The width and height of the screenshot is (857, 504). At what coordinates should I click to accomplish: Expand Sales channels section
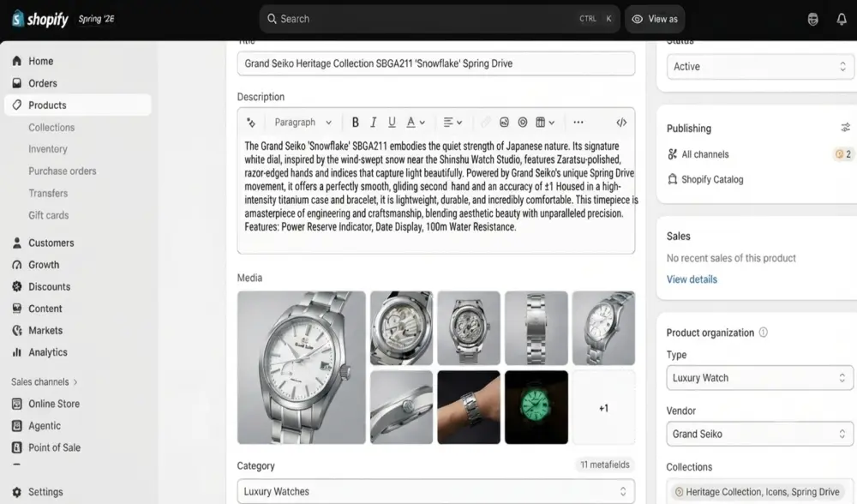point(45,381)
